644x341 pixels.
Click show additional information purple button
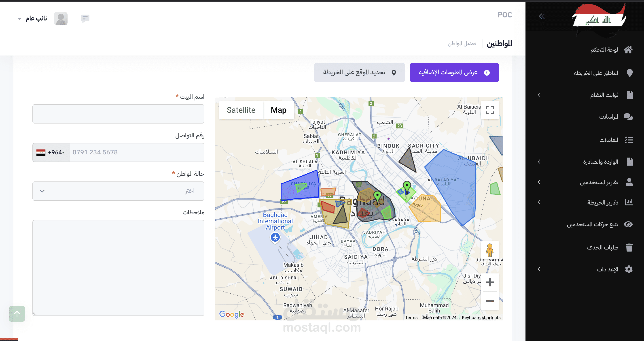click(x=454, y=72)
